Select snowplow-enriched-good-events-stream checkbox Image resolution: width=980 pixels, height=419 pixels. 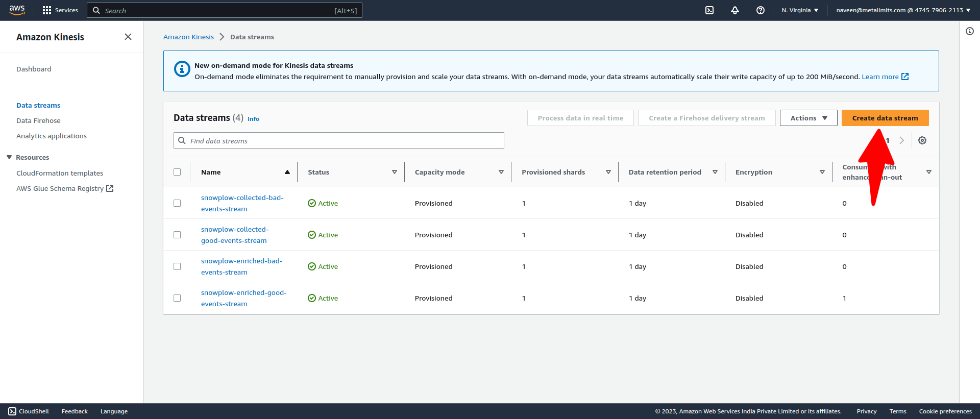tap(177, 298)
